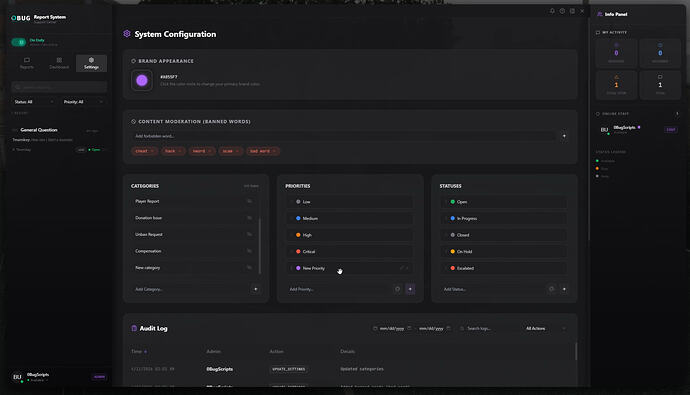Viewport: 690px width, 395px height.
Task: Click the purple plus button to add priority
Action: 410,289
